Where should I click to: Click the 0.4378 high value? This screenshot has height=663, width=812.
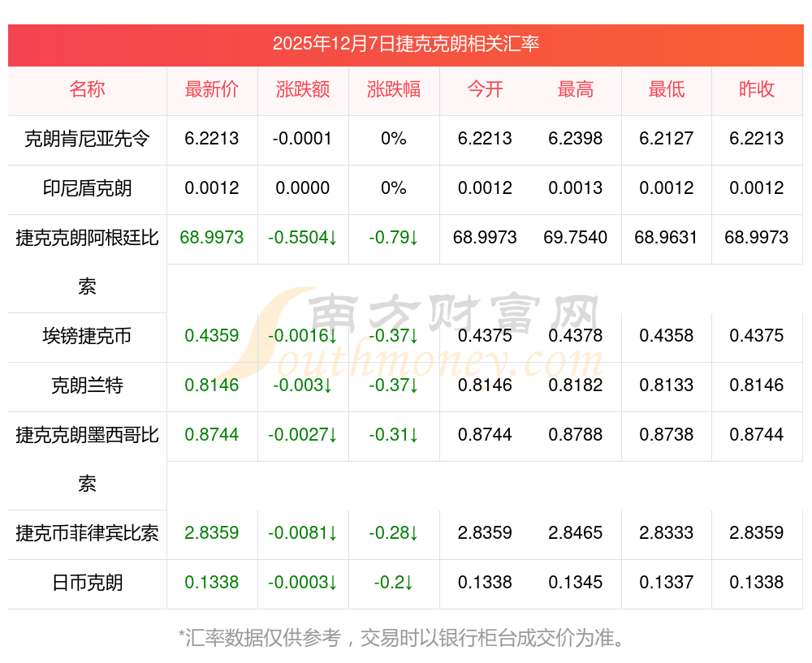click(x=576, y=335)
